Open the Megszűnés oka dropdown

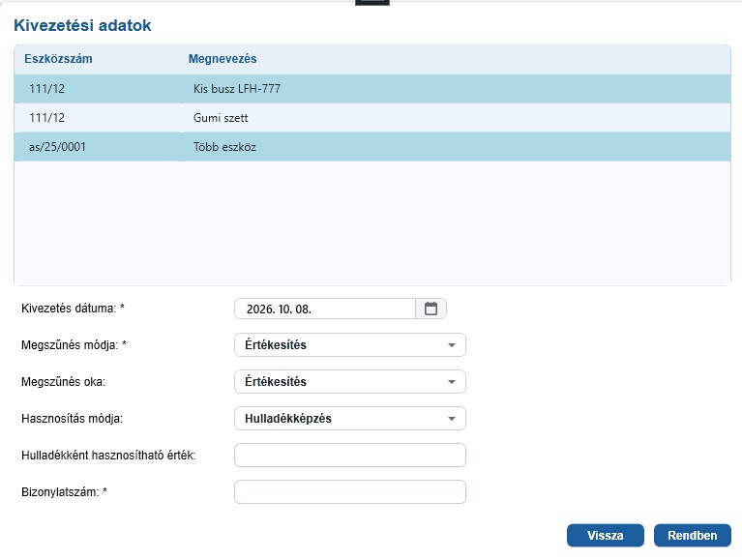click(x=350, y=382)
